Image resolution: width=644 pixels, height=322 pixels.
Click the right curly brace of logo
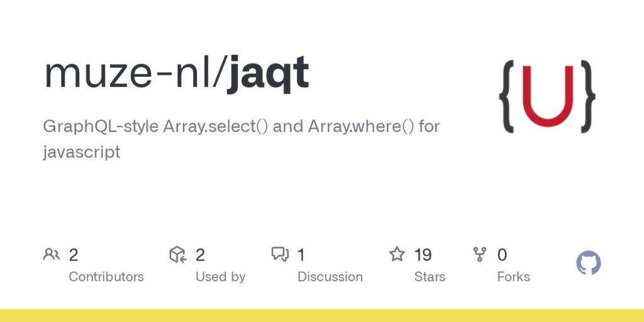pyautogui.click(x=586, y=96)
